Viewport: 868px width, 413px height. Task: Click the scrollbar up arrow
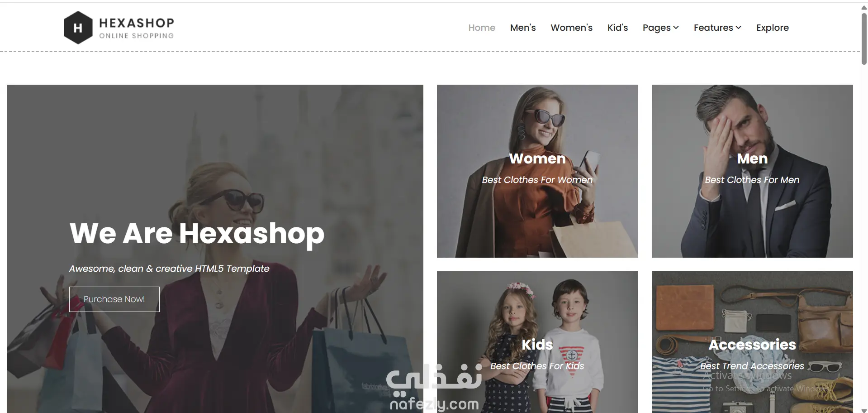pyautogui.click(x=864, y=8)
